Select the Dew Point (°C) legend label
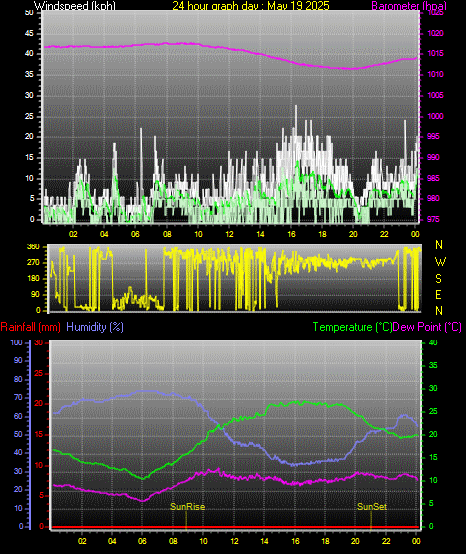This screenshot has width=466, height=554. [x=427, y=327]
